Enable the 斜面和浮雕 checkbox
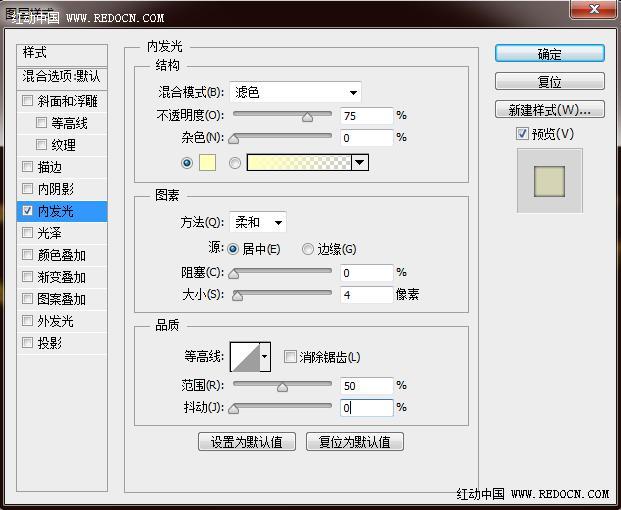The width and height of the screenshot is (621, 510). [27, 101]
